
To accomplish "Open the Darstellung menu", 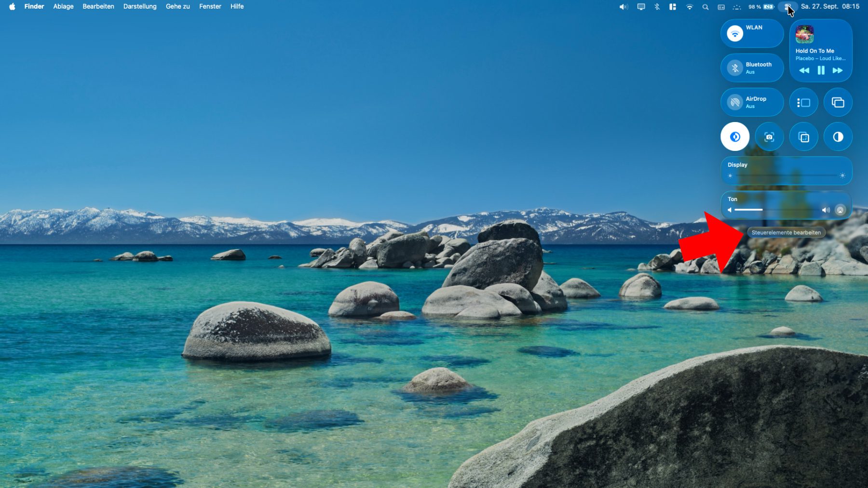I will tap(140, 6).
